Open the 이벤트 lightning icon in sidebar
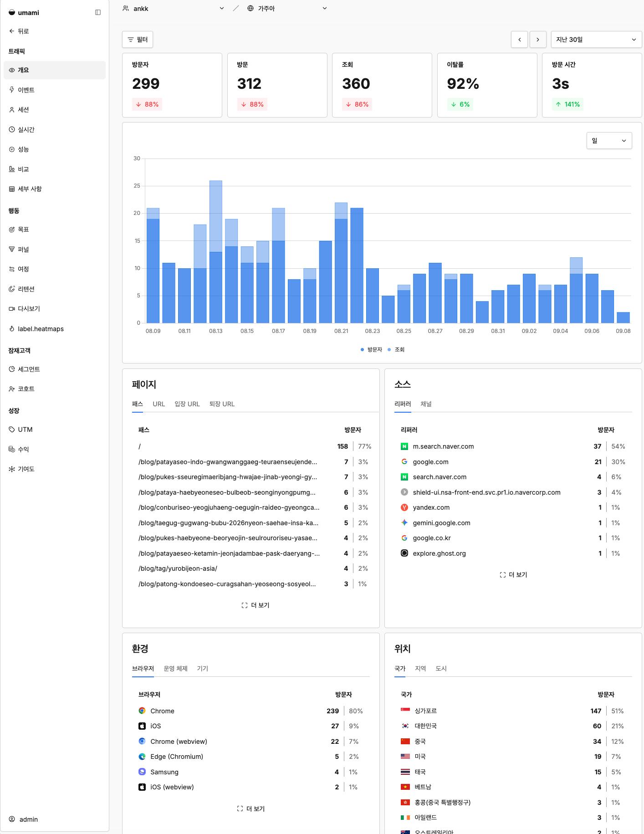This screenshot has height=834, width=644. point(12,90)
